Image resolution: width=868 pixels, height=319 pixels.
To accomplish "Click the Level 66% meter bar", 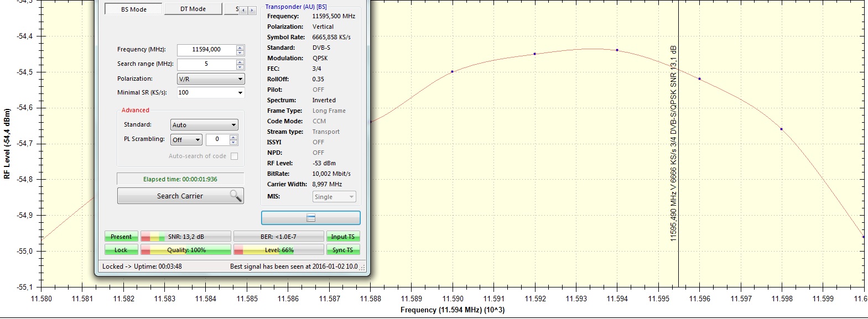I will point(279,250).
